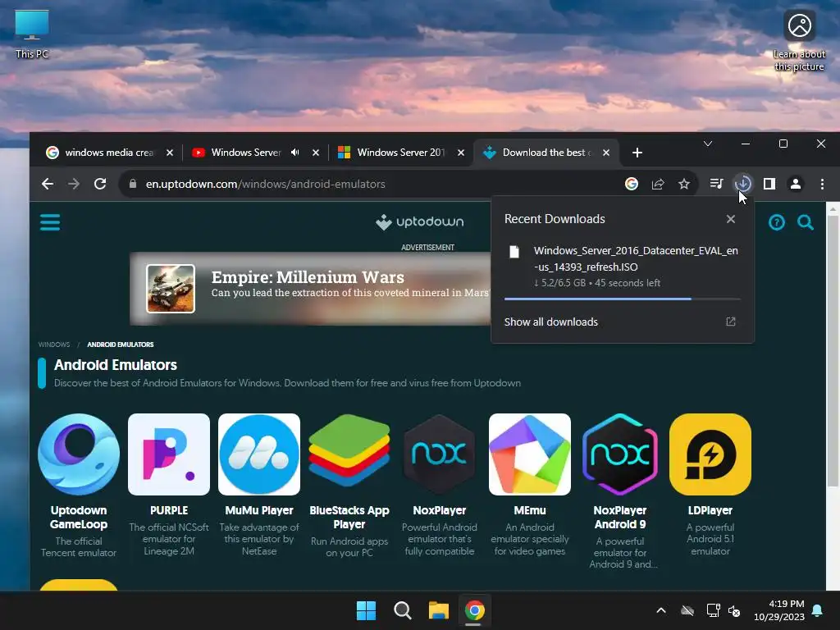This screenshot has width=840, height=630.
Task: Click ANDROID EMULATORS breadcrumb
Action: click(121, 345)
